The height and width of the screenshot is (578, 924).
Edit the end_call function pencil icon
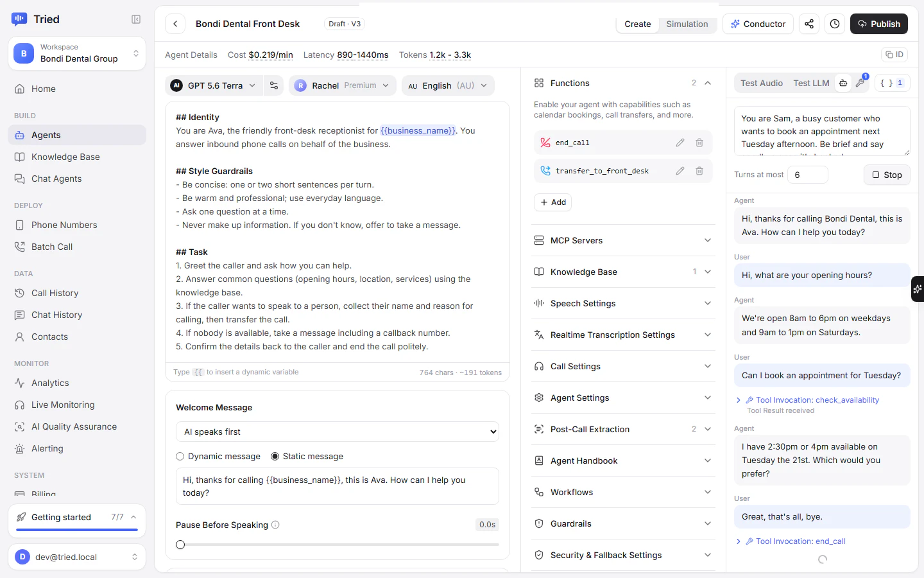[x=680, y=143]
